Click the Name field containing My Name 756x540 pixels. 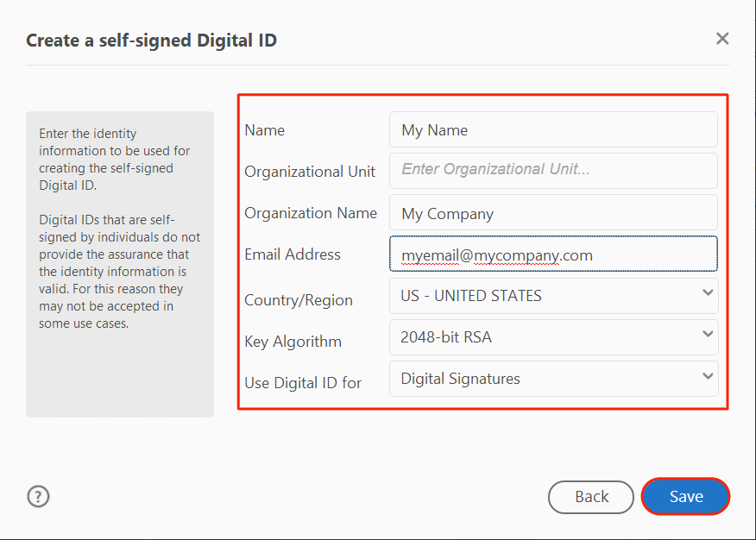tap(553, 130)
